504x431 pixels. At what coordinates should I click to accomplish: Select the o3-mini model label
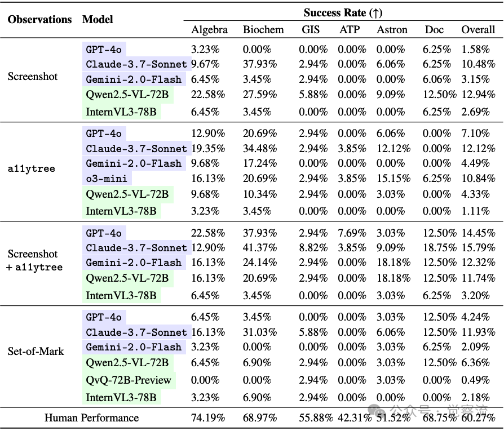coord(107,179)
